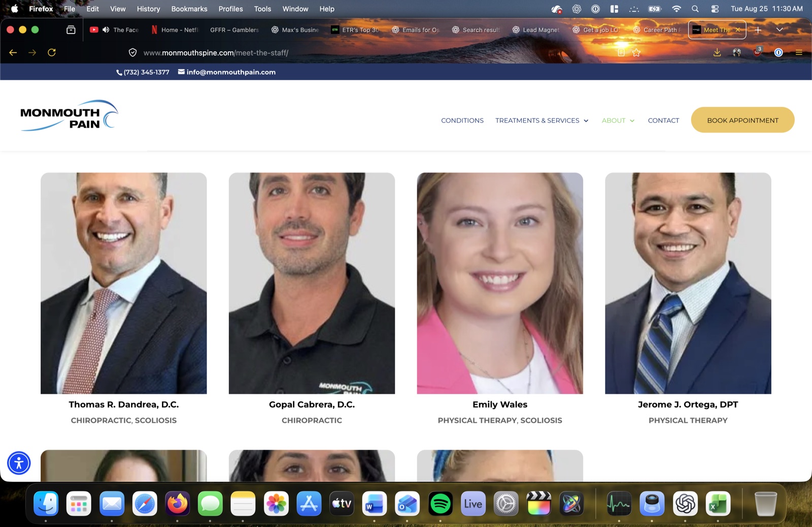
Task: Focus the address bar URL field
Action: click(376, 53)
